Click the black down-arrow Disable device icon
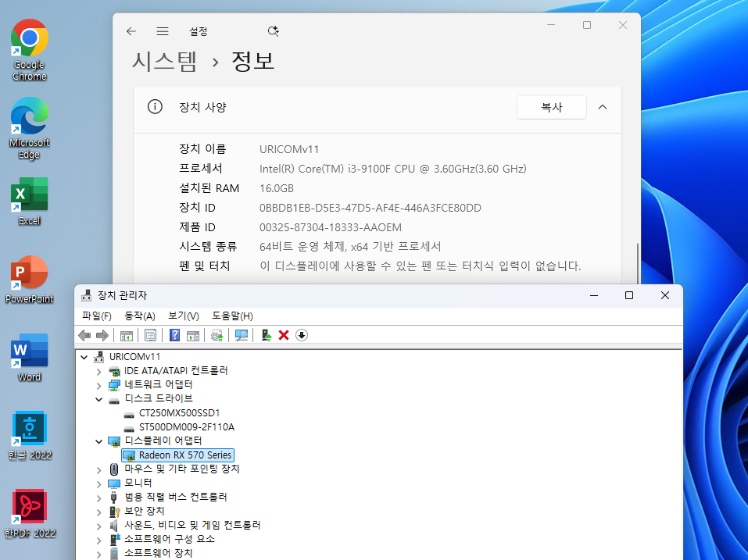748x560 pixels. 302,336
